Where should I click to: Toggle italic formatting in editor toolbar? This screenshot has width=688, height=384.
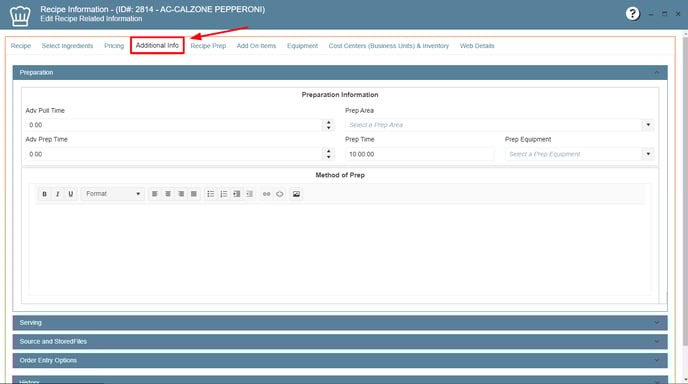coord(57,194)
